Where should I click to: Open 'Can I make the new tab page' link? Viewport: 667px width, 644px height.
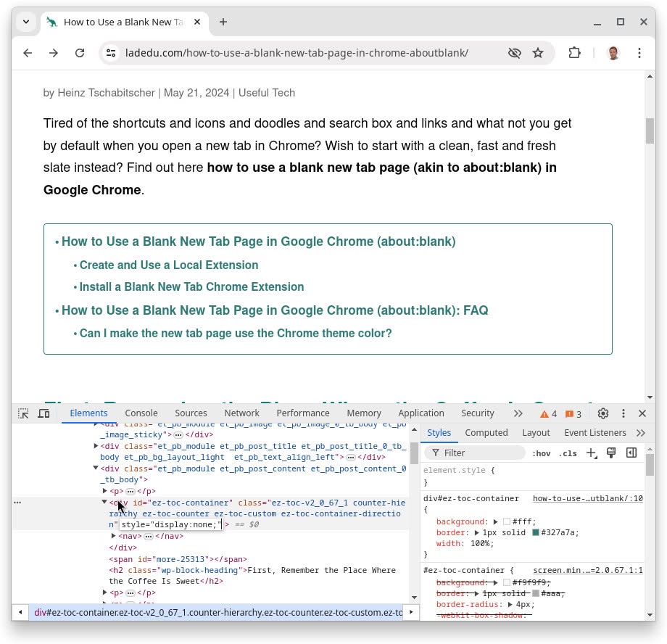[x=235, y=334]
